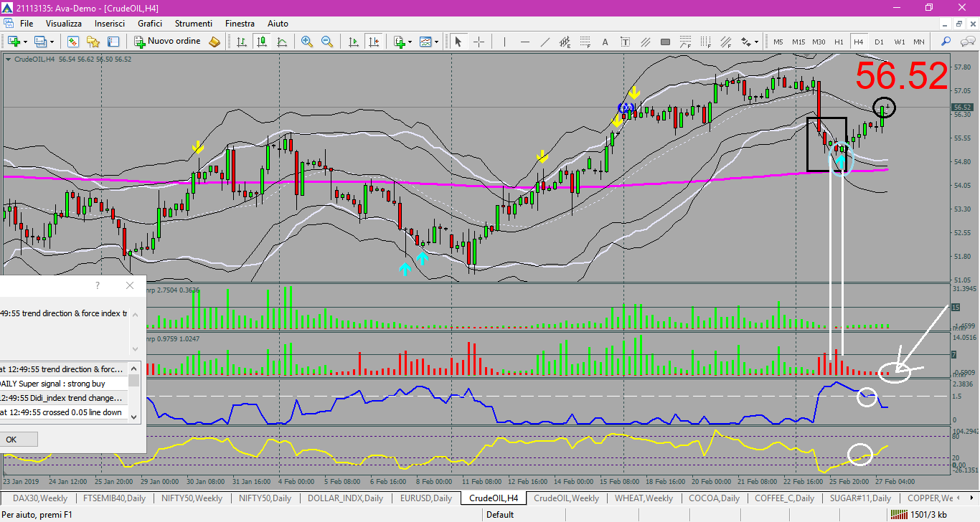
Task: Select the text A tool
Action: coord(605,42)
